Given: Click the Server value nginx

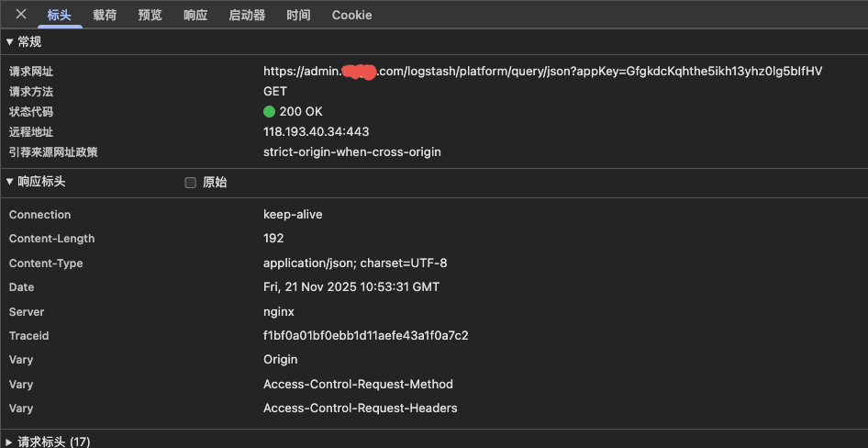Looking at the screenshot, I should [x=279, y=312].
